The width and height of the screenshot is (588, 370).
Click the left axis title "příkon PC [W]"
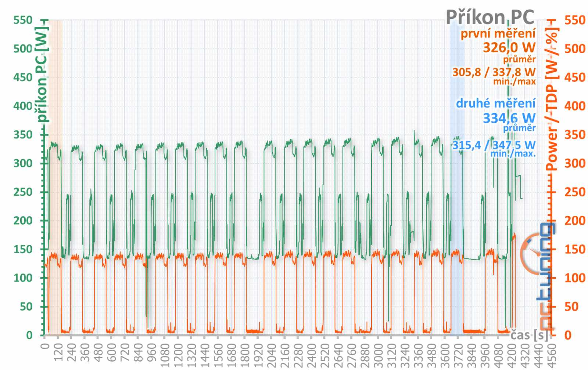(42, 74)
